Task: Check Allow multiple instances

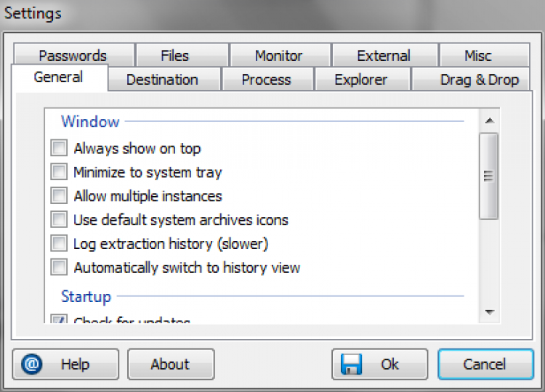Action: tap(59, 196)
